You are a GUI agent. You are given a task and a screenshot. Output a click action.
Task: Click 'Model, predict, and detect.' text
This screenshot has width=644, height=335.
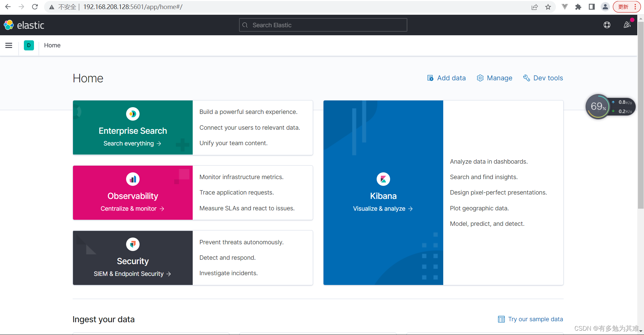(487, 224)
